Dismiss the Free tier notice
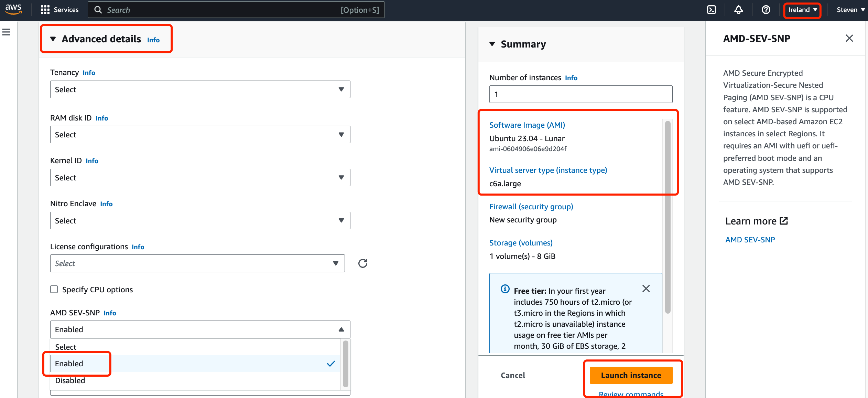868x398 pixels. tap(646, 289)
